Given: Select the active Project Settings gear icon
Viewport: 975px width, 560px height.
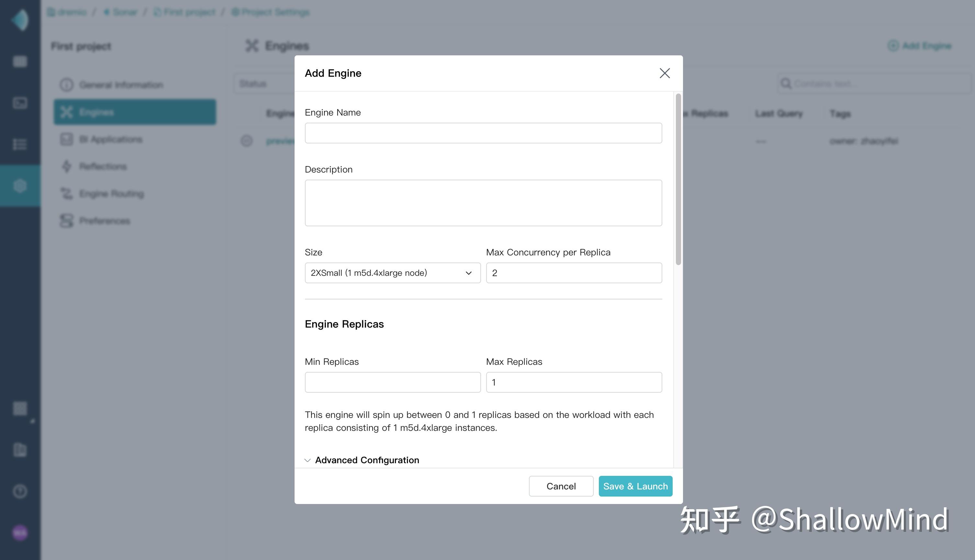Looking at the screenshot, I should (x=20, y=186).
